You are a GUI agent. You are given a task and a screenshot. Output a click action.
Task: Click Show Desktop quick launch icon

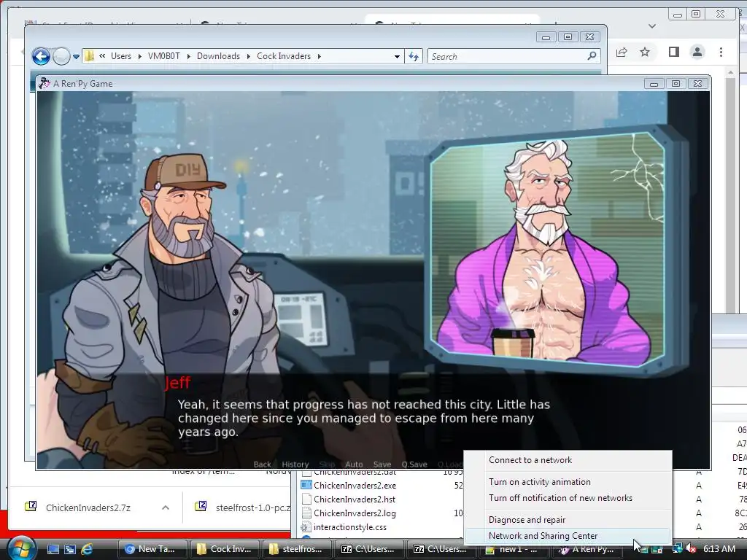point(53,549)
